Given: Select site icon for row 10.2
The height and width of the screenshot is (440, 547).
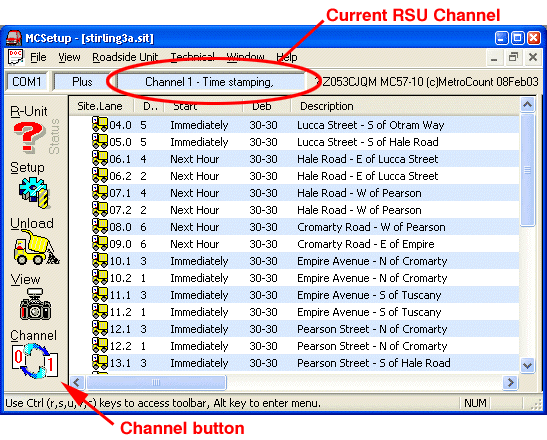Looking at the screenshot, I should (100, 277).
